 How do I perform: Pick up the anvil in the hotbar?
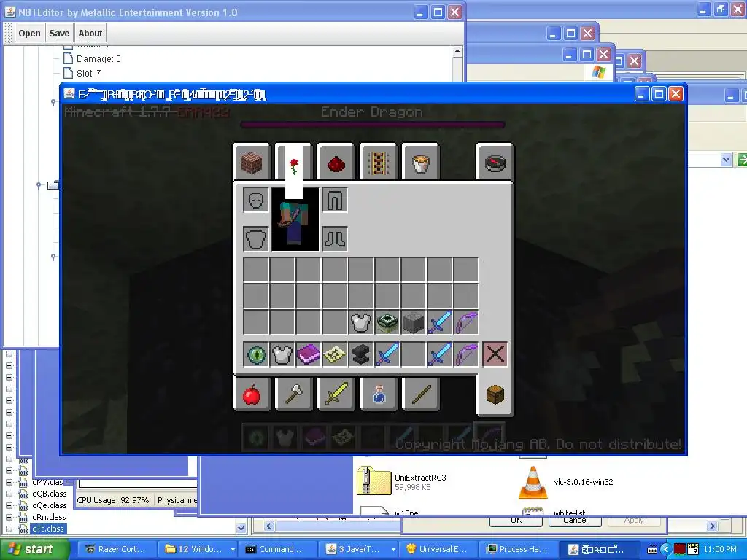360,354
